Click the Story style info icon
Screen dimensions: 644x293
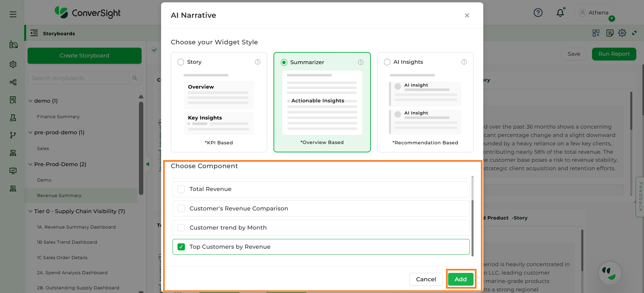[x=258, y=62]
